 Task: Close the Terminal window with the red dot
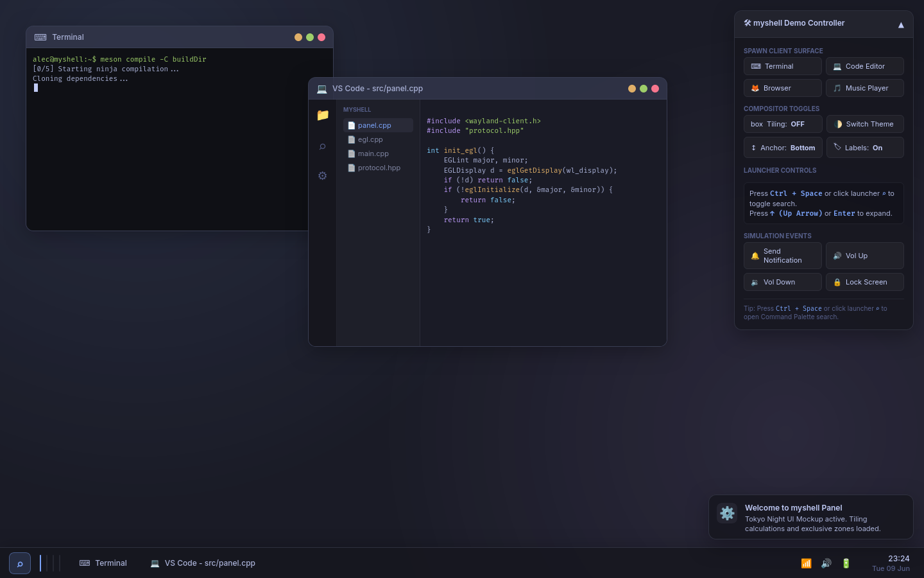[321, 37]
